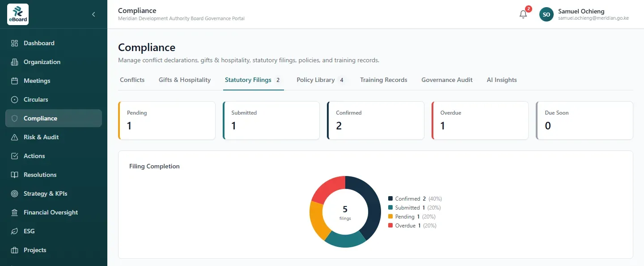The width and height of the screenshot is (644, 266).
Task: Click Overdue legend color swatch
Action: point(390,226)
